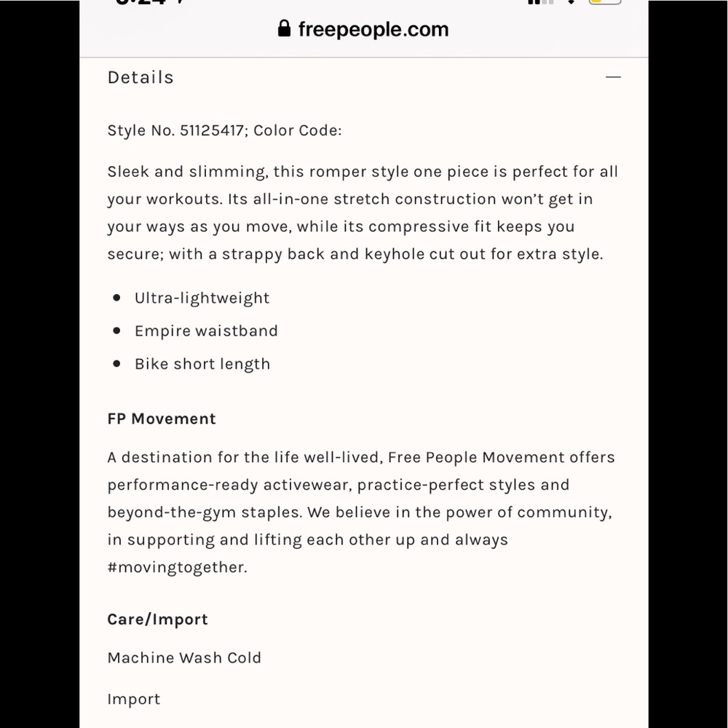728x728 pixels.
Task: Click the bullet dot before Ultra-lightweight
Action: coord(116,298)
